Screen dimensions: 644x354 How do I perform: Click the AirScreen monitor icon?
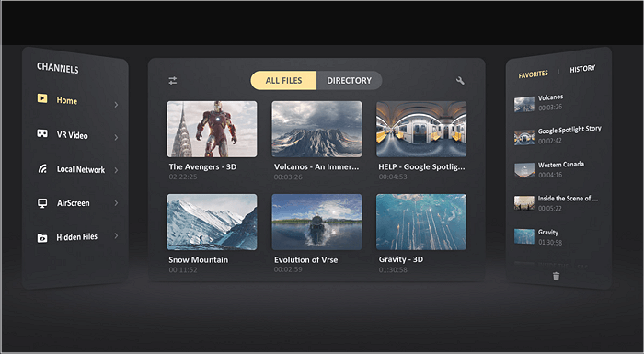pyautogui.click(x=42, y=203)
